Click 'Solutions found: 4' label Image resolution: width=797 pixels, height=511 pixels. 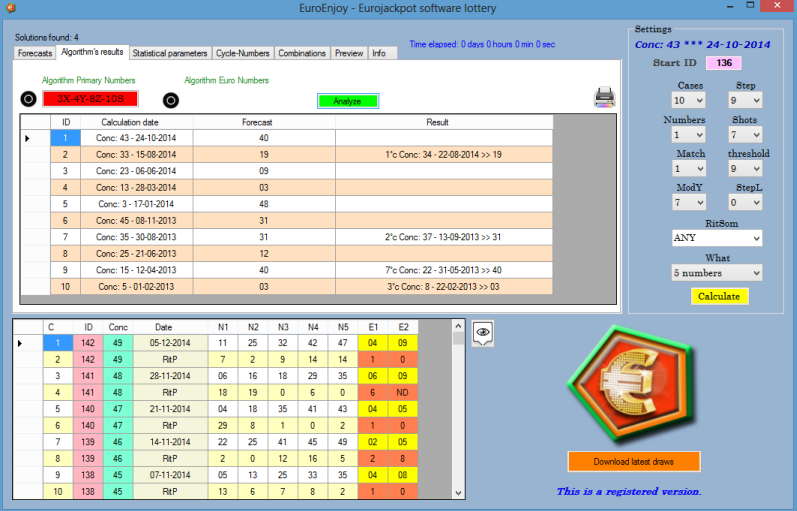click(47, 37)
